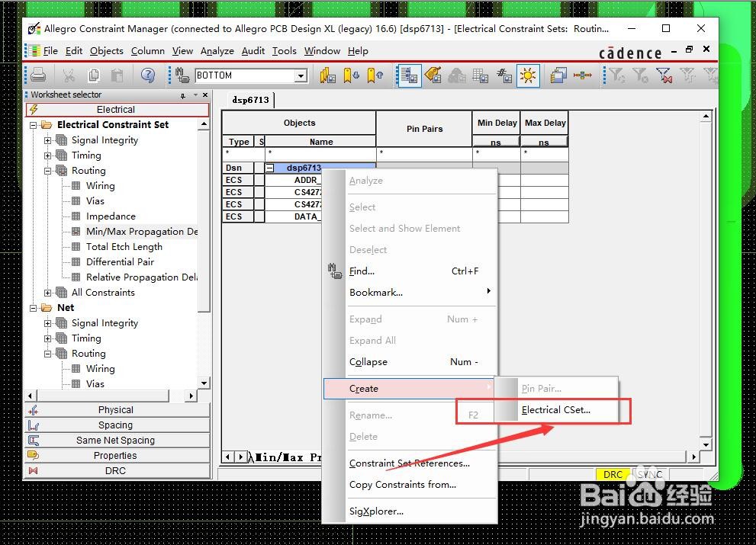Open the Same Net Spacing section

(117, 441)
